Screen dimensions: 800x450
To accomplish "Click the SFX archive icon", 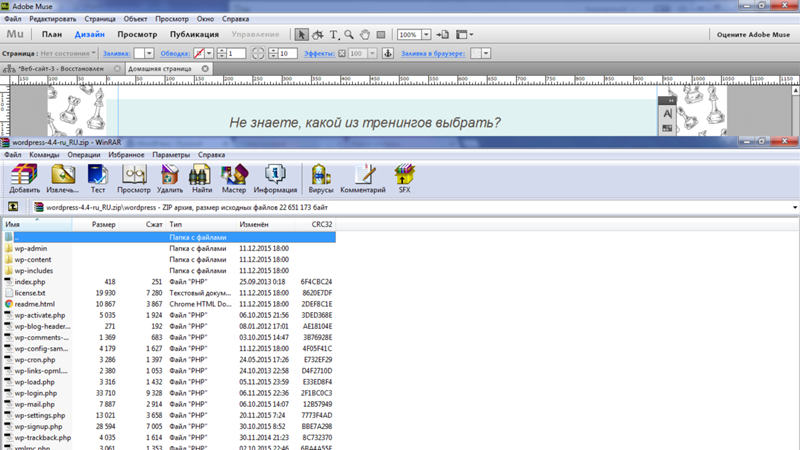I will coord(404,177).
